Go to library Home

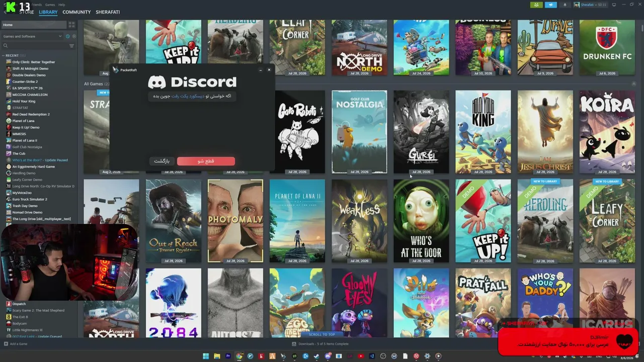tap(33, 25)
